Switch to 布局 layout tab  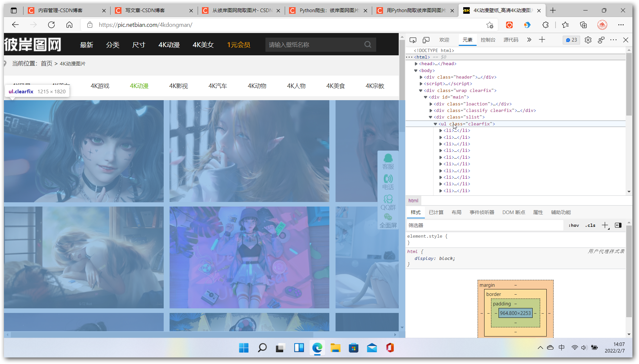tap(456, 212)
